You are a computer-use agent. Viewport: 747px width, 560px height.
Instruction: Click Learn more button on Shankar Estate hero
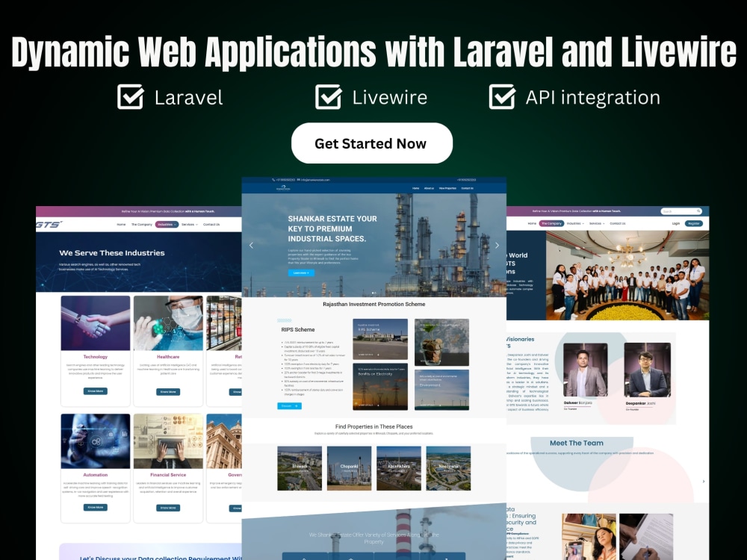click(301, 273)
